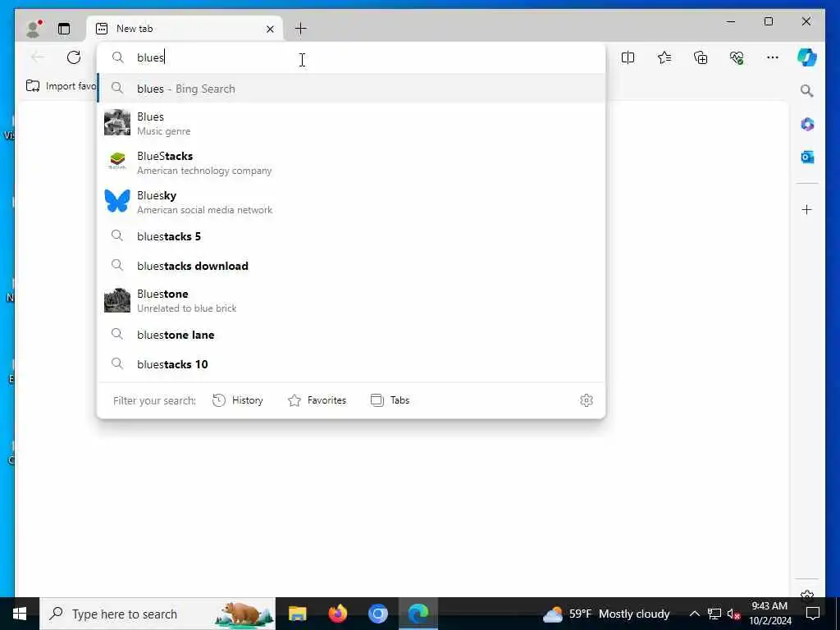Choose the Bluestone suggestion

click(x=351, y=300)
